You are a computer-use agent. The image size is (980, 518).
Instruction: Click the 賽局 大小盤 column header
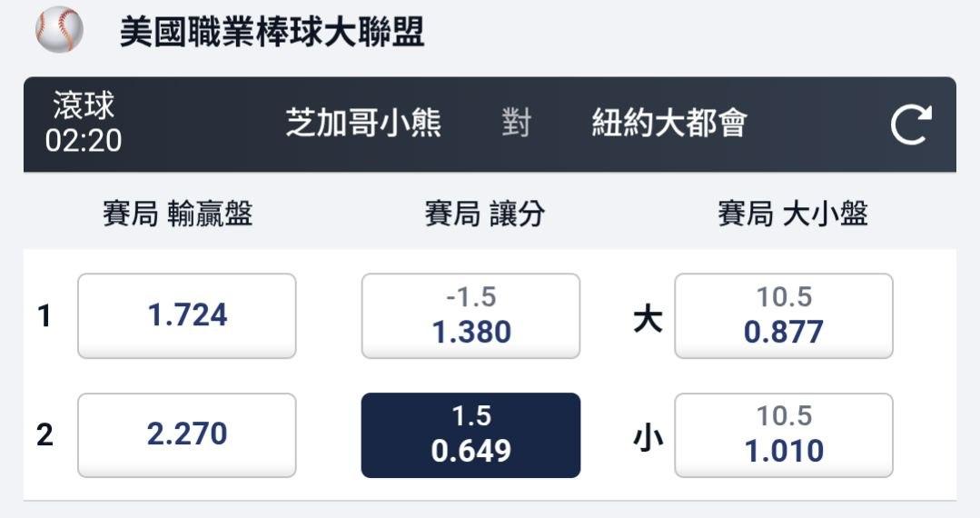pos(792,214)
